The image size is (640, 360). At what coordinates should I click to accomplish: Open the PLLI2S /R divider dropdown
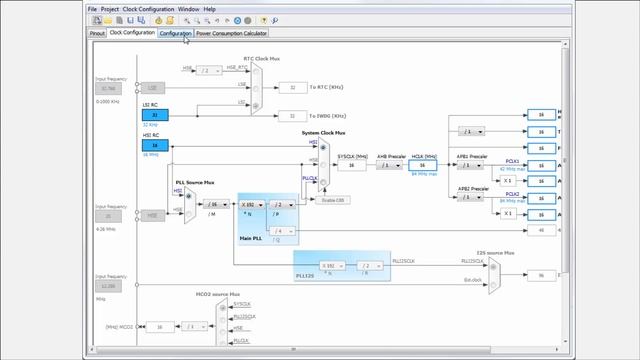coord(370,266)
